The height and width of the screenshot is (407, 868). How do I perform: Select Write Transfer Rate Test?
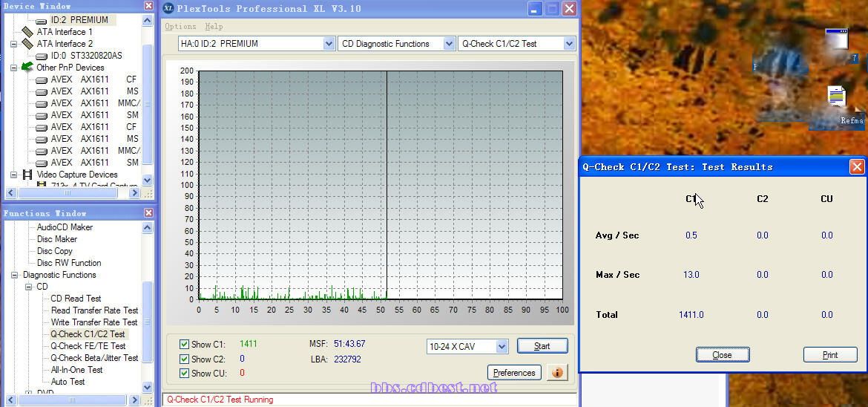point(94,322)
